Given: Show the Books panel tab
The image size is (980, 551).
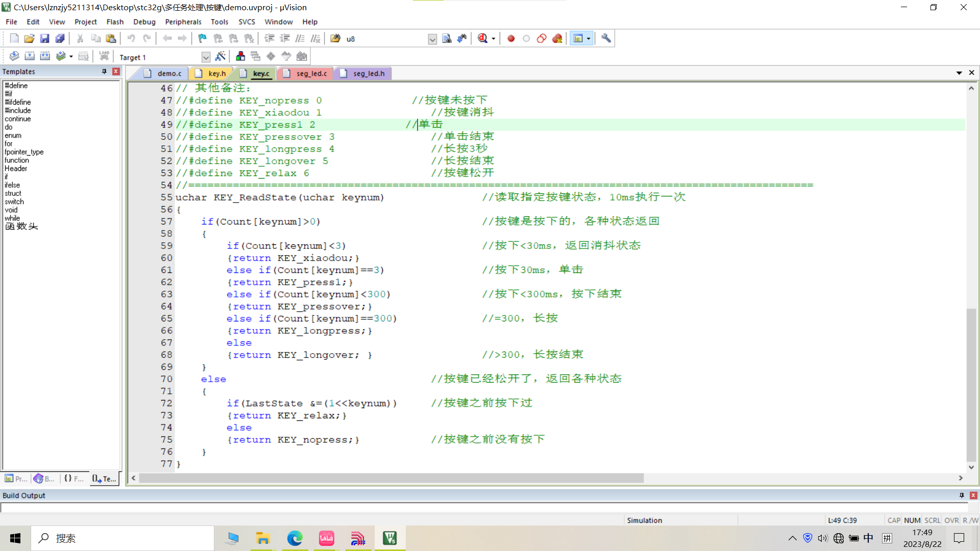Looking at the screenshot, I should tap(44, 479).
